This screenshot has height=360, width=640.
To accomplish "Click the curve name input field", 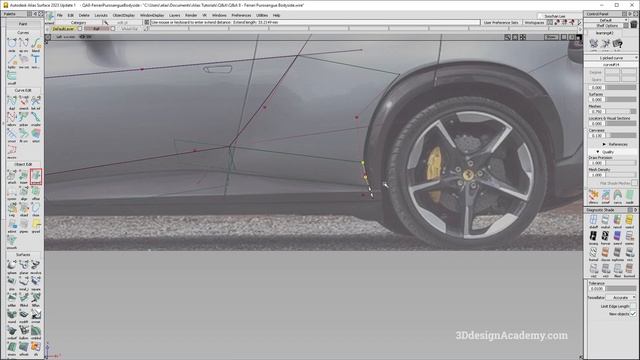I will 611,64.
